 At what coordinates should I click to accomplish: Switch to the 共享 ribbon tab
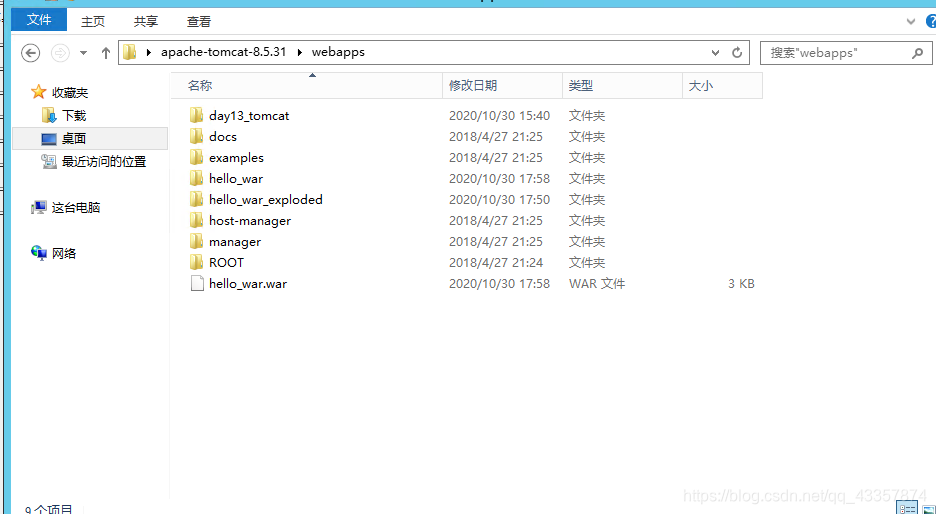click(146, 21)
